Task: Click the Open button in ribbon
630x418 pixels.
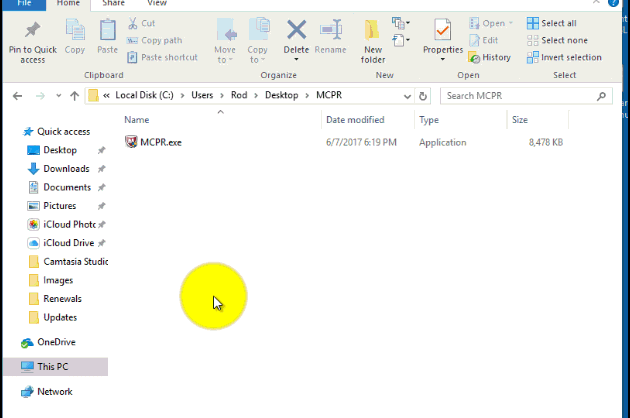Action: pos(491,23)
